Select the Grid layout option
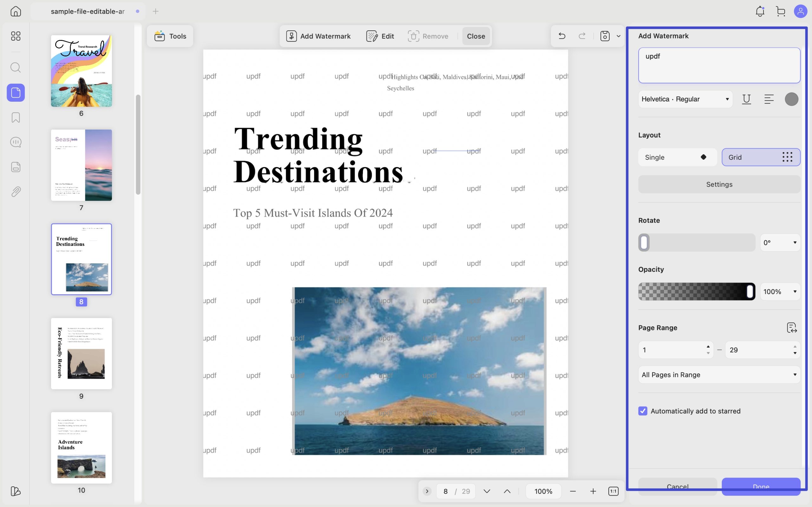This screenshot has height=507, width=812. 761,157
